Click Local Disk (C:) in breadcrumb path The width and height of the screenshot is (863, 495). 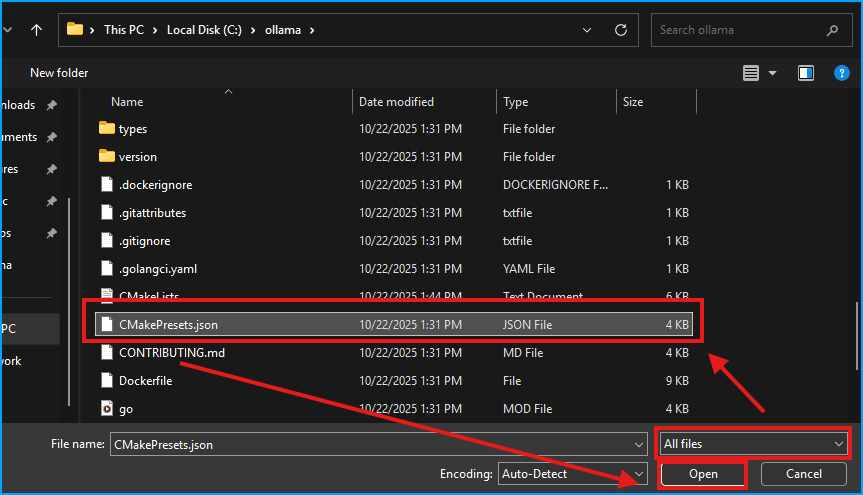(209, 30)
